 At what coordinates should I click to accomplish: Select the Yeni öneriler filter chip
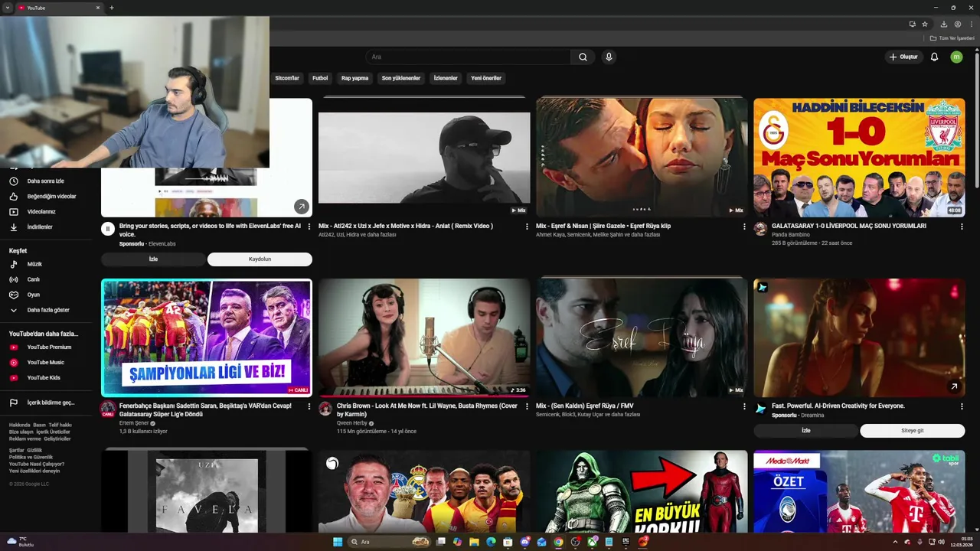pos(486,78)
